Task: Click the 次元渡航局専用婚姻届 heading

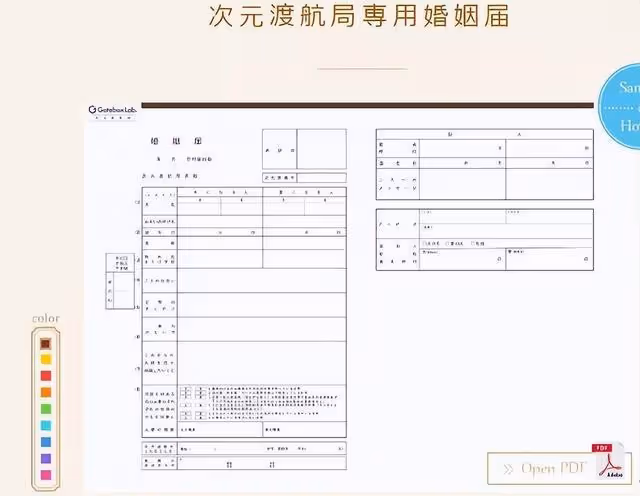Action: coord(359,16)
